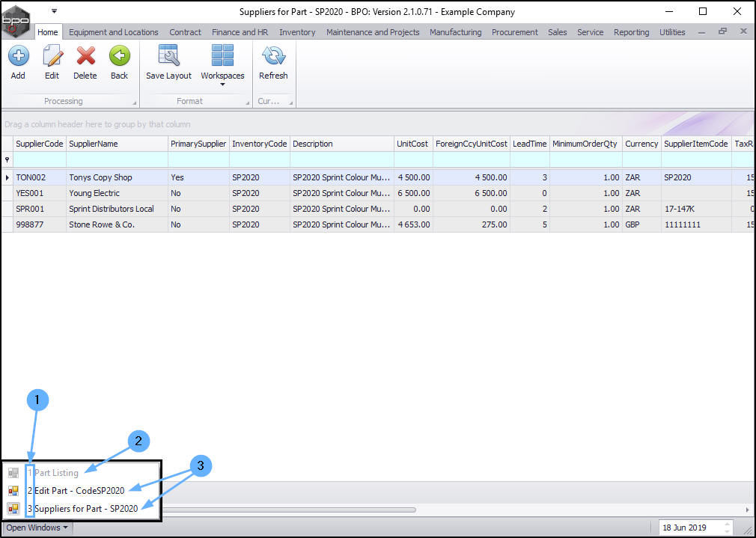Click the unit cost 6 500.00 cell
756x538 pixels.
(x=413, y=193)
